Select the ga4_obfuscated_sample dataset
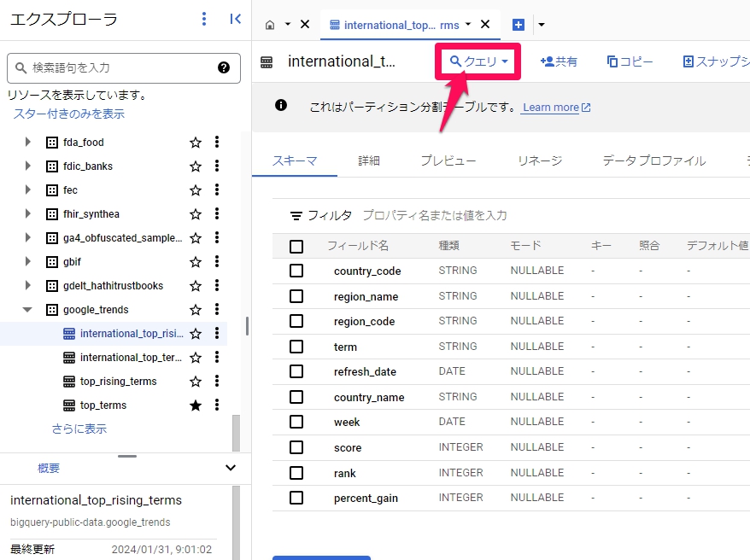This screenshot has height=560, width=750. pos(122,238)
